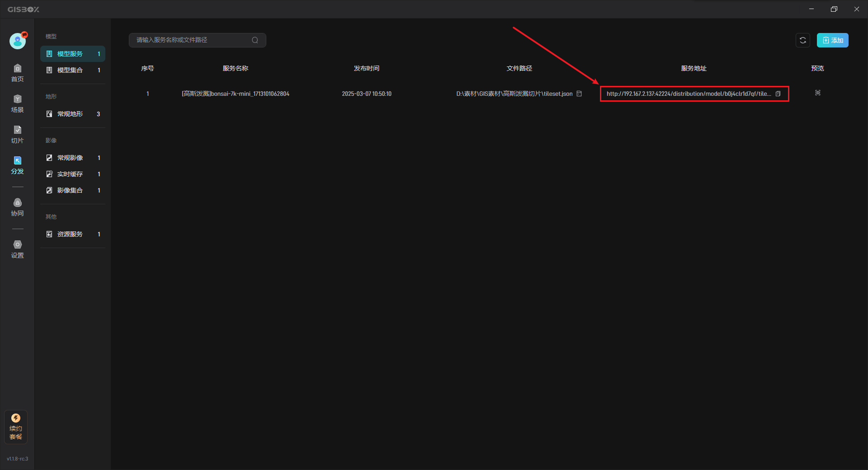Open the 协同 collaboration section
This screenshot has width=868, height=470.
click(17, 207)
